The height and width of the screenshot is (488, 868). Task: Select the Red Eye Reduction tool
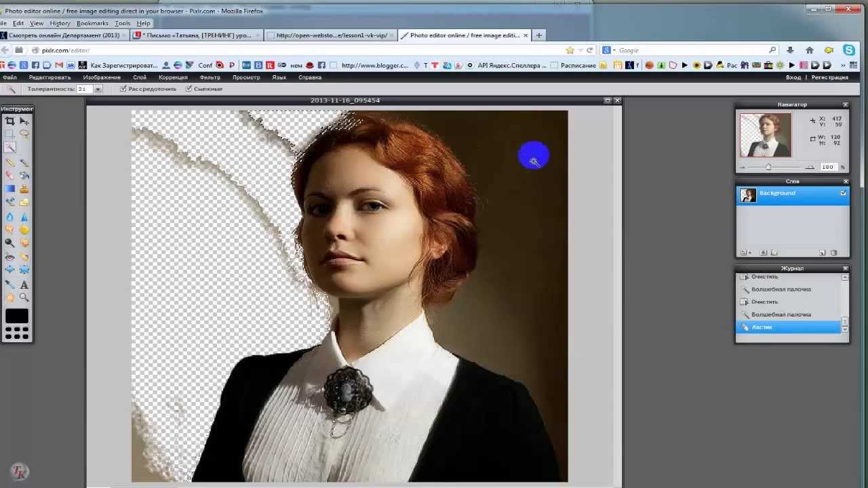(9, 257)
